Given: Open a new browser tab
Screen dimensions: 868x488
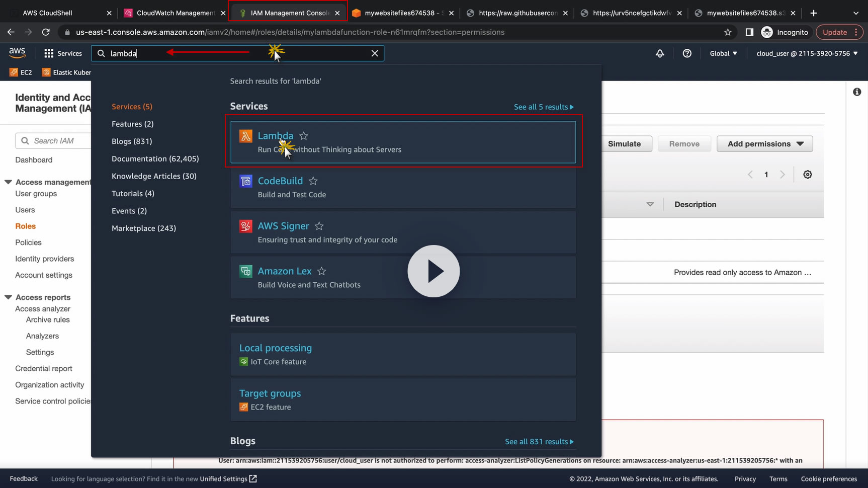Looking at the screenshot, I should (x=814, y=13).
